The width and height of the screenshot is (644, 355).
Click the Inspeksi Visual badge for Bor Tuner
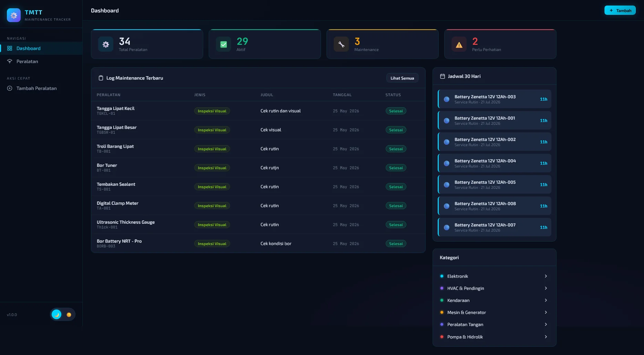click(212, 168)
